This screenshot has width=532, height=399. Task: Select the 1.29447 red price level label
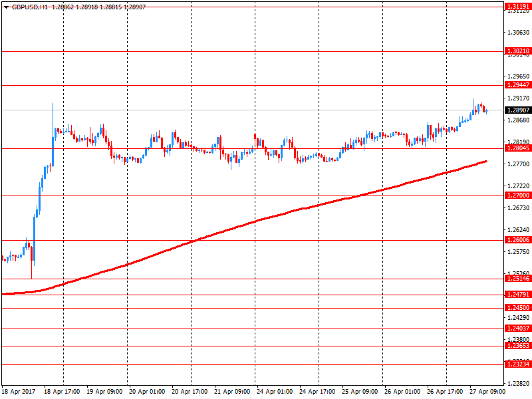(x=518, y=85)
